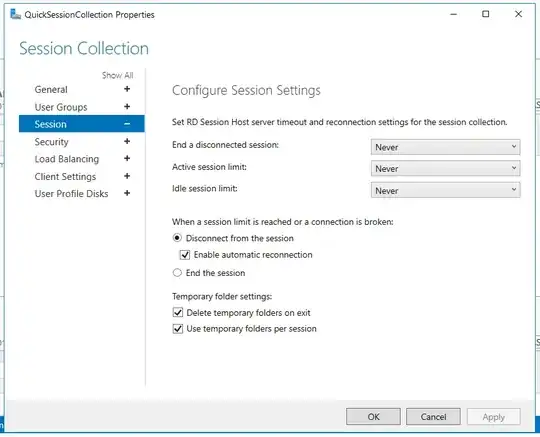Expand the Load Balancing plus icon
The height and width of the screenshot is (437, 540).
pyautogui.click(x=127, y=159)
